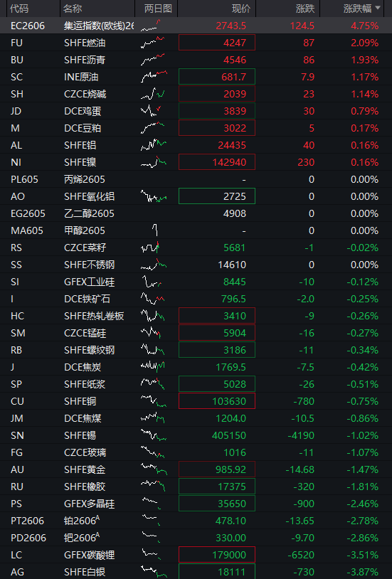This screenshot has height=579, width=392.
Task: Open the SHFE白银 two-day mini chart
Action: (154, 572)
